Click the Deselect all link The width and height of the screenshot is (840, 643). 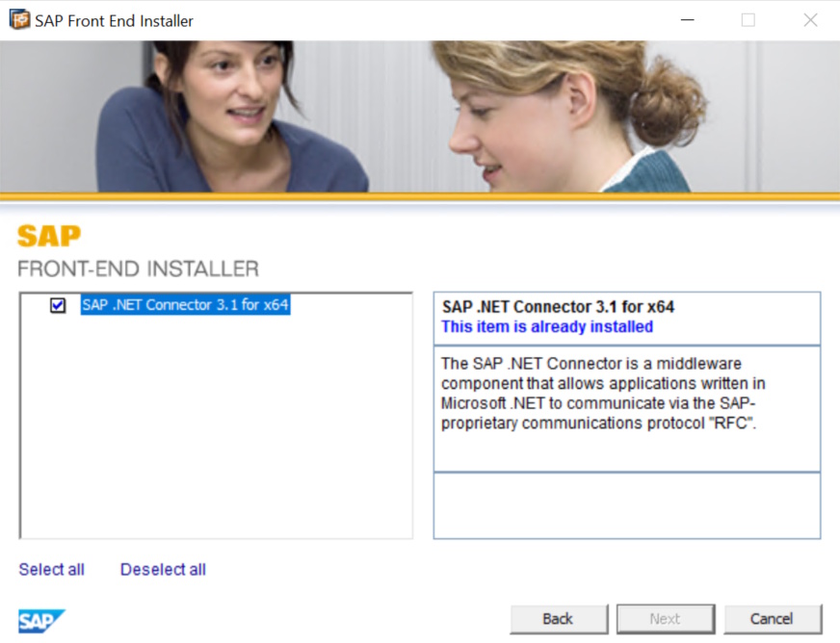163,569
